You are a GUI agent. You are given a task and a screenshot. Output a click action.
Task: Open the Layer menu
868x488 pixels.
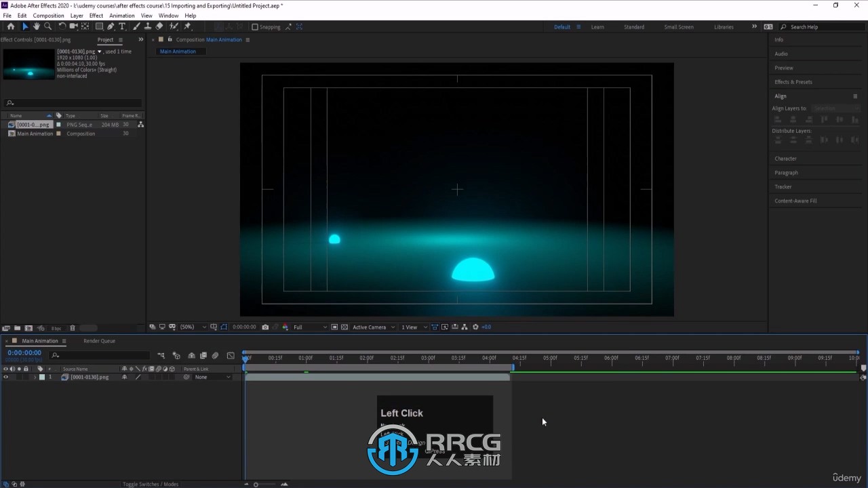77,16
